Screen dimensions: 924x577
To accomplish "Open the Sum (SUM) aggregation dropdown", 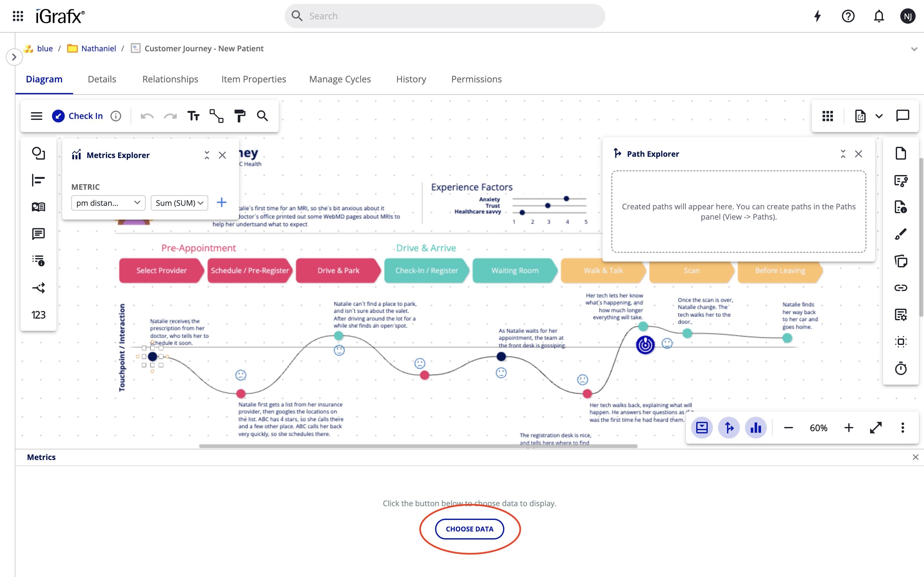I will click(x=179, y=203).
